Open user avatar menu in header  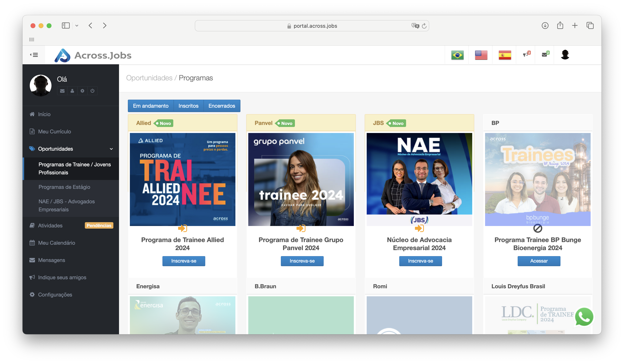[565, 55]
